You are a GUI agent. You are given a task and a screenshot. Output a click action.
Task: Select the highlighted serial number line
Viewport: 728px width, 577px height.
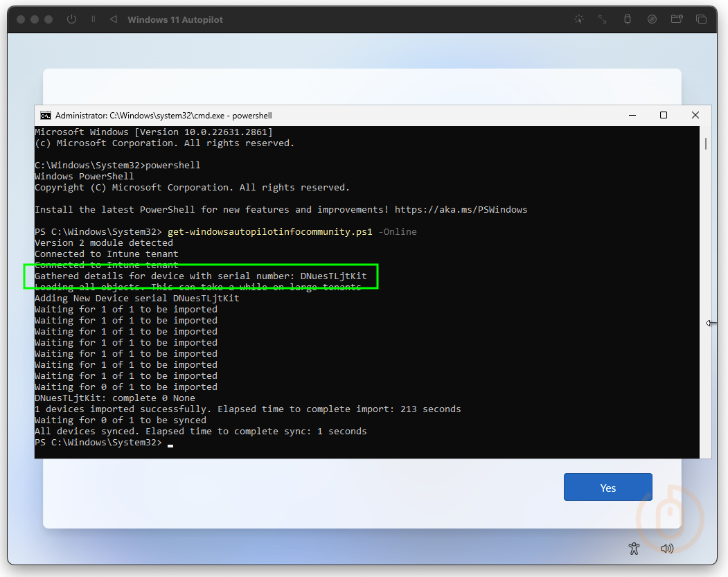pyautogui.click(x=206, y=276)
